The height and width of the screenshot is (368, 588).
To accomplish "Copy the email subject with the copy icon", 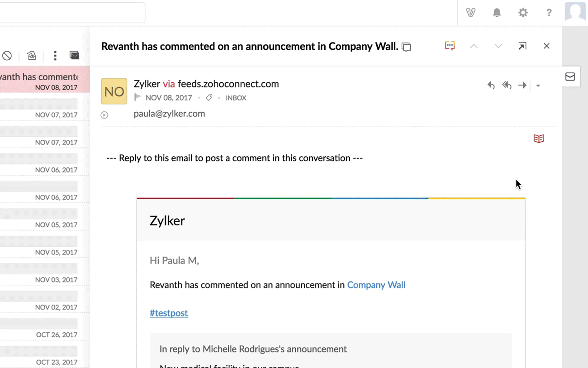I will [406, 47].
